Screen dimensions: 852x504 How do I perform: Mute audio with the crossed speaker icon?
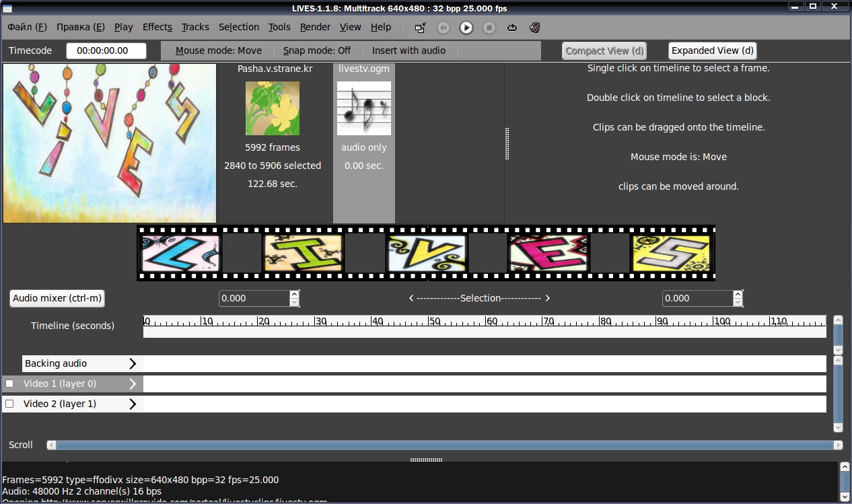[535, 28]
